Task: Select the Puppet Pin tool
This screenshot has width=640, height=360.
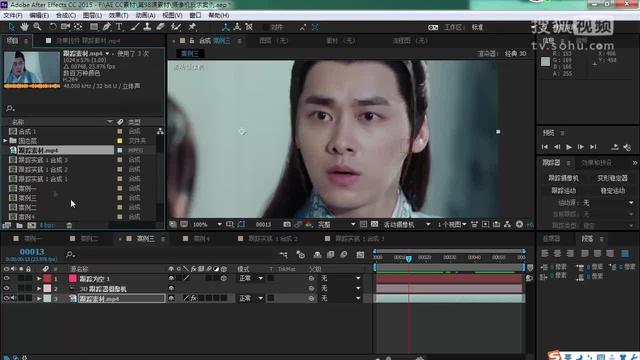Action: 192,27
